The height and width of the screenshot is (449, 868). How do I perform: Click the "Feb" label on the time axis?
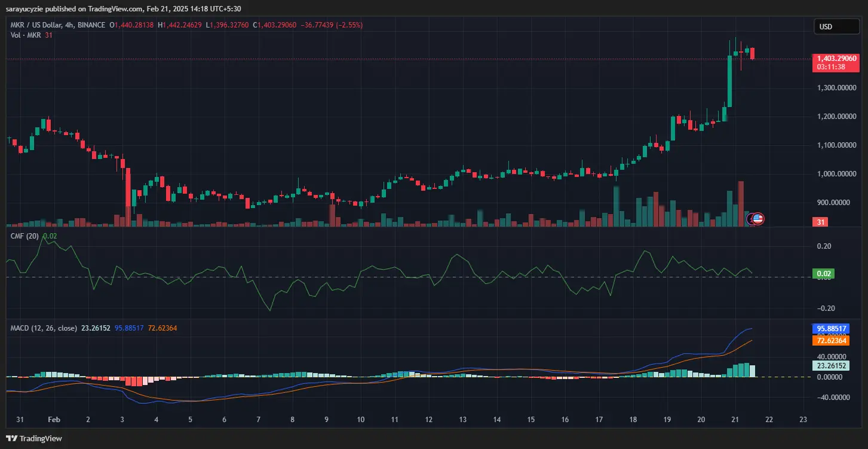point(53,420)
